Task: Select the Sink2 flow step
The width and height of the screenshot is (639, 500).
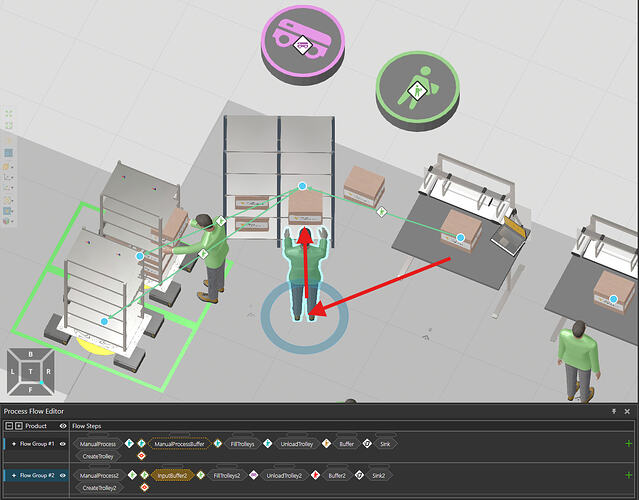Action: (x=379, y=475)
